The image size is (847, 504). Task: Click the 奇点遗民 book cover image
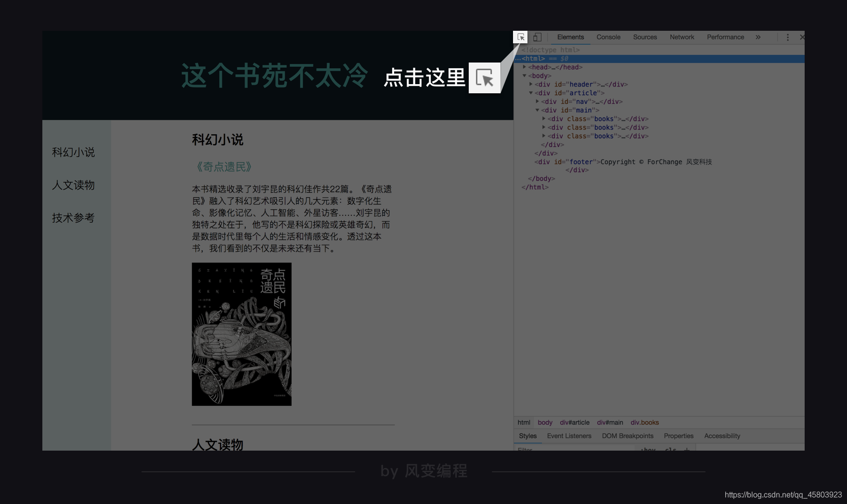(242, 334)
